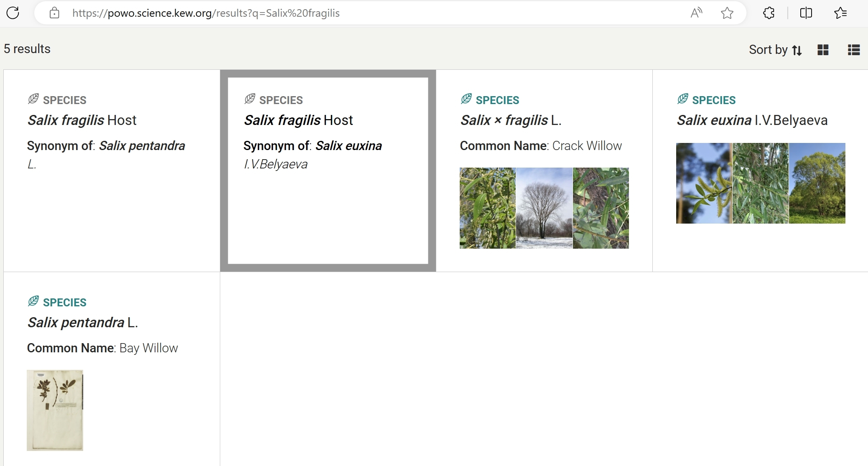868x466 pixels.
Task: Switch to grid view layout
Action: [823, 50]
